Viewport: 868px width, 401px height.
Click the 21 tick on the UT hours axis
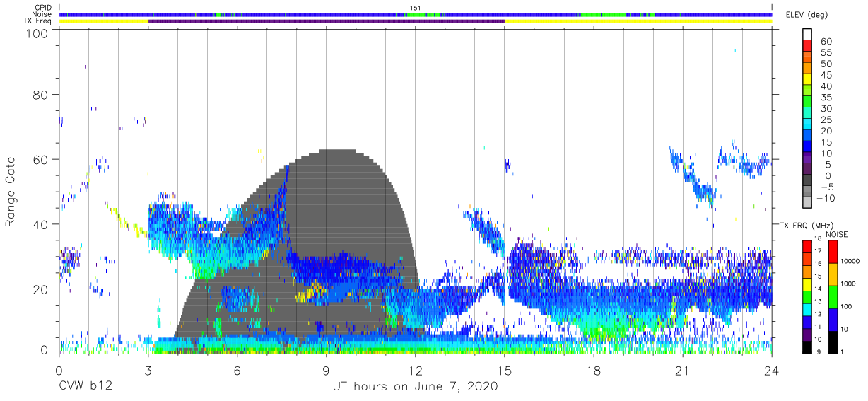click(683, 370)
